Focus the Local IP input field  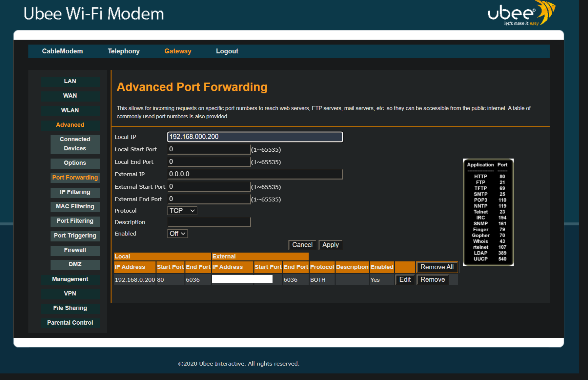coord(255,137)
